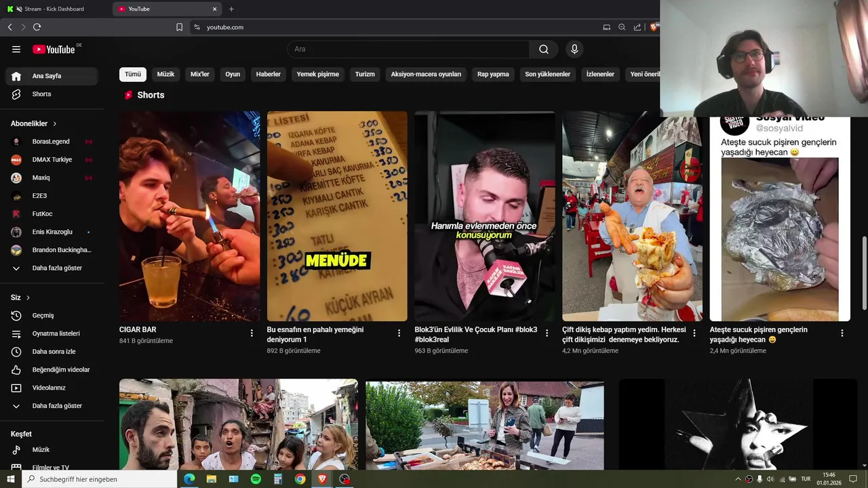The width and height of the screenshot is (868, 488).
Task: Open Spotify from the taskbar
Action: click(x=256, y=479)
